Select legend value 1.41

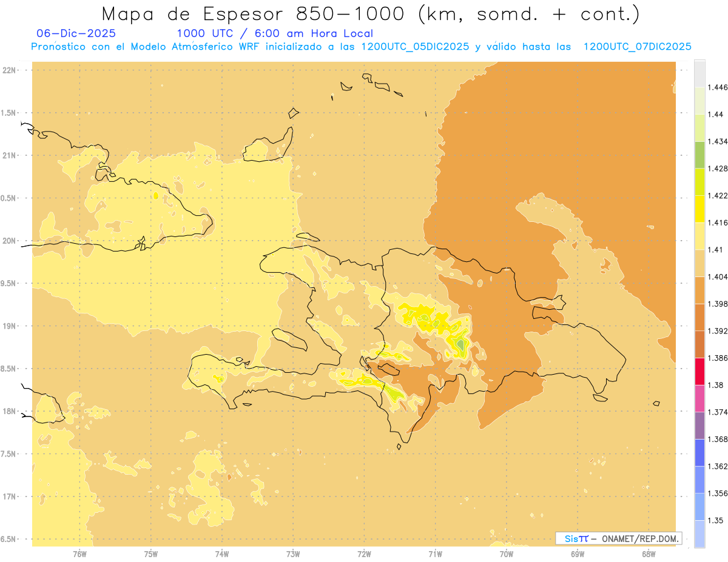(x=716, y=249)
